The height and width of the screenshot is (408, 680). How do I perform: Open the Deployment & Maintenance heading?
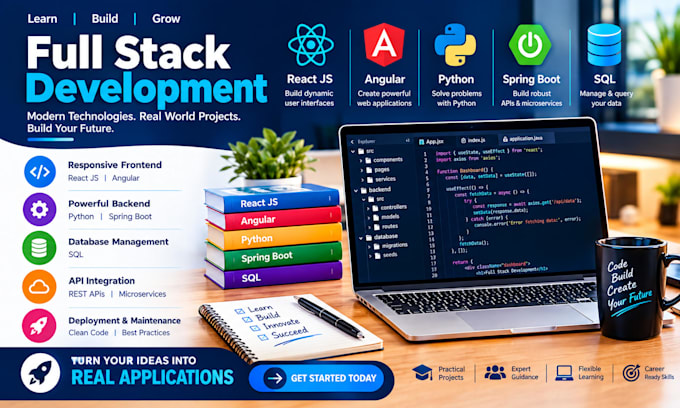(124, 320)
